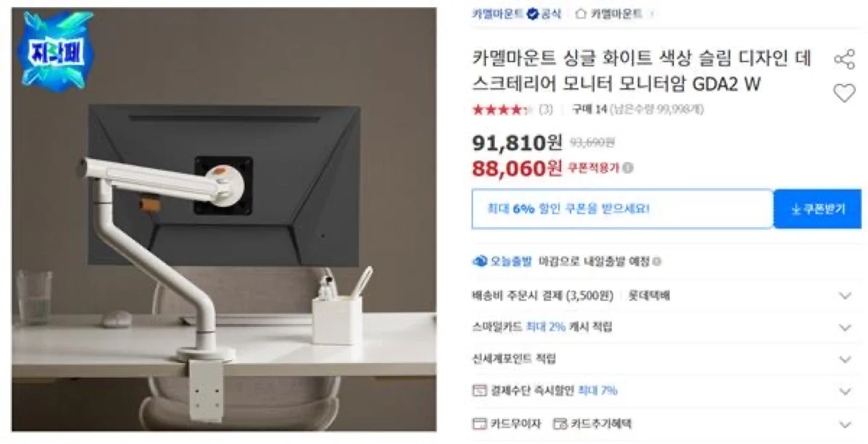Click the 최대 6% 할인 쿠폰 banner

tap(622, 209)
